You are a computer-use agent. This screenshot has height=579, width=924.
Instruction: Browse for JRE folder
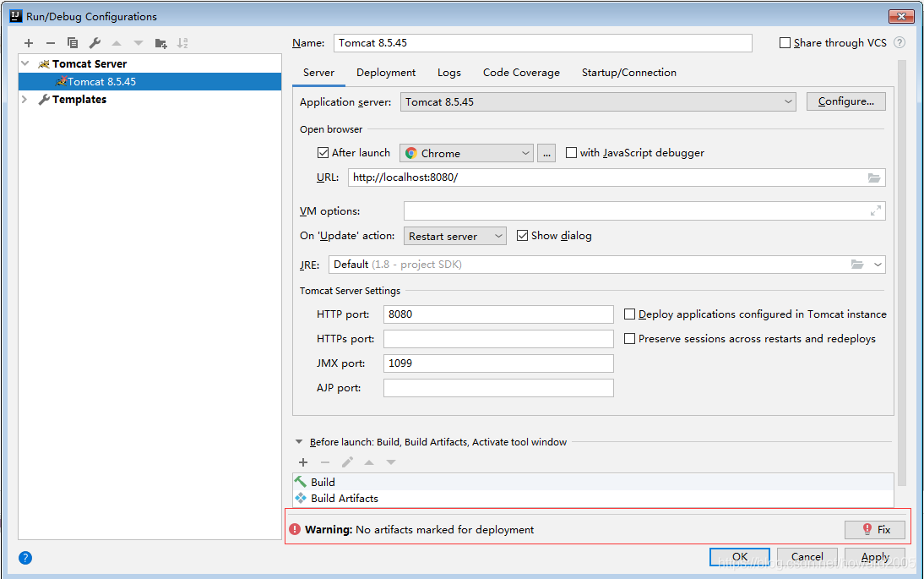[857, 265]
